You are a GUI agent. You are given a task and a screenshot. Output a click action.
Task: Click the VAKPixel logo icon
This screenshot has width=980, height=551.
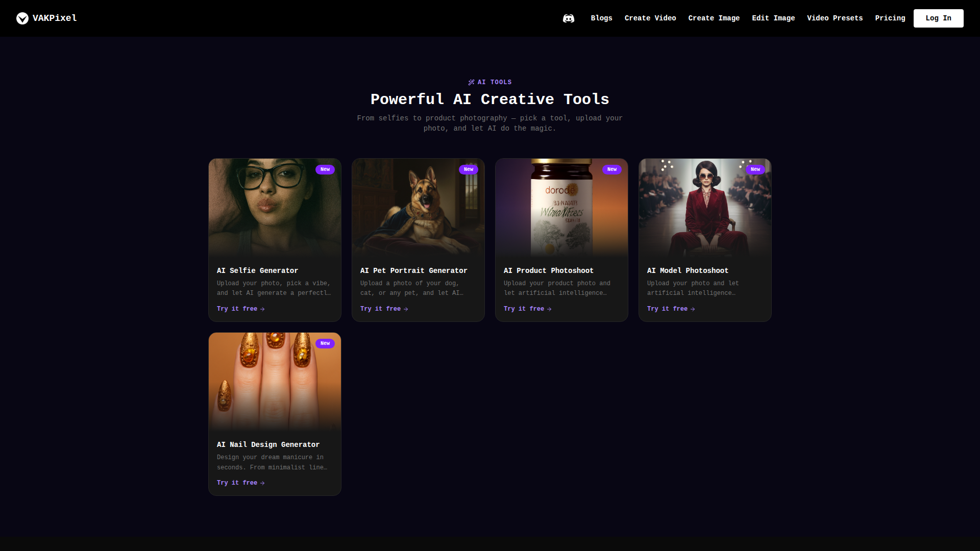22,18
